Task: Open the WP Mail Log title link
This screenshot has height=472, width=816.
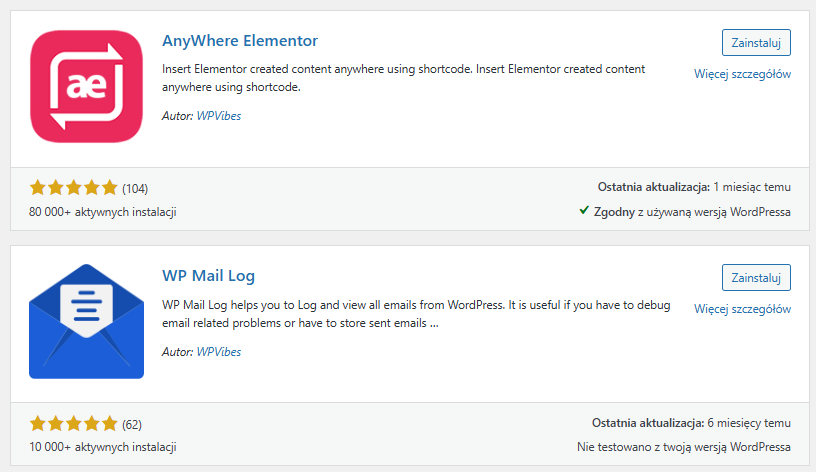Action: pos(208,276)
